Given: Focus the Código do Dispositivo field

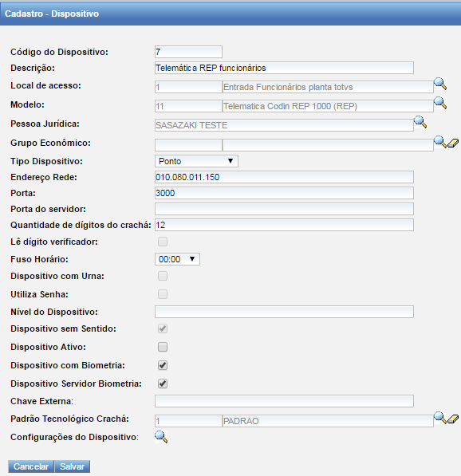Looking at the screenshot, I should 188,52.
